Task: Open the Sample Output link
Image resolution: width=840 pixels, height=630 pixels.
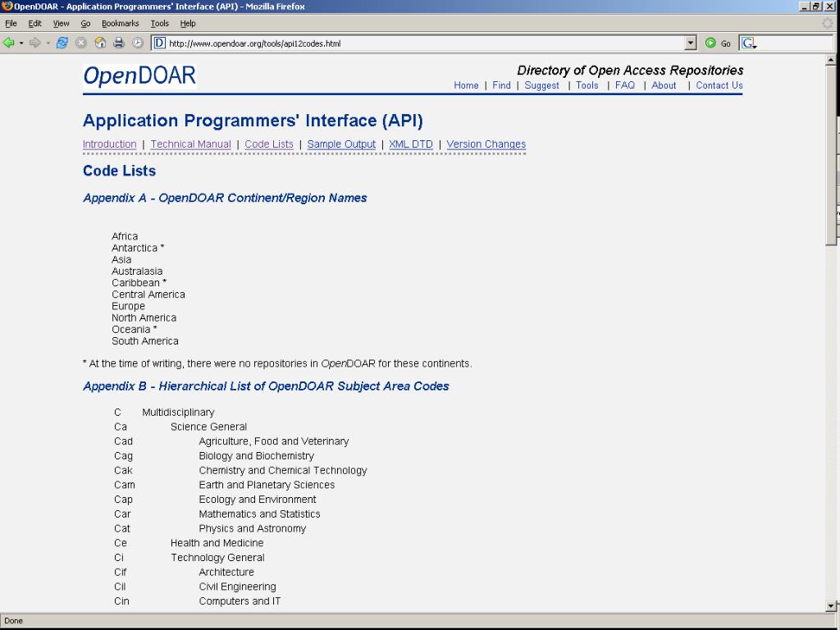Action: [341, 144]
